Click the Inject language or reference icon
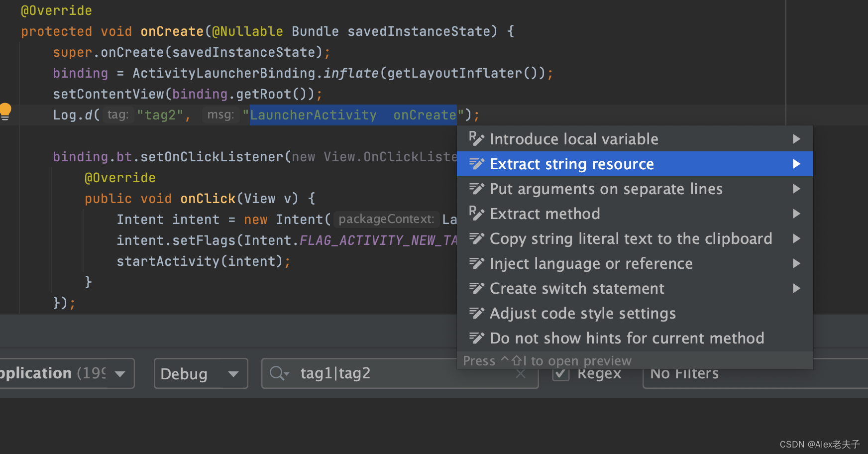868x454 pixels. 476,263
